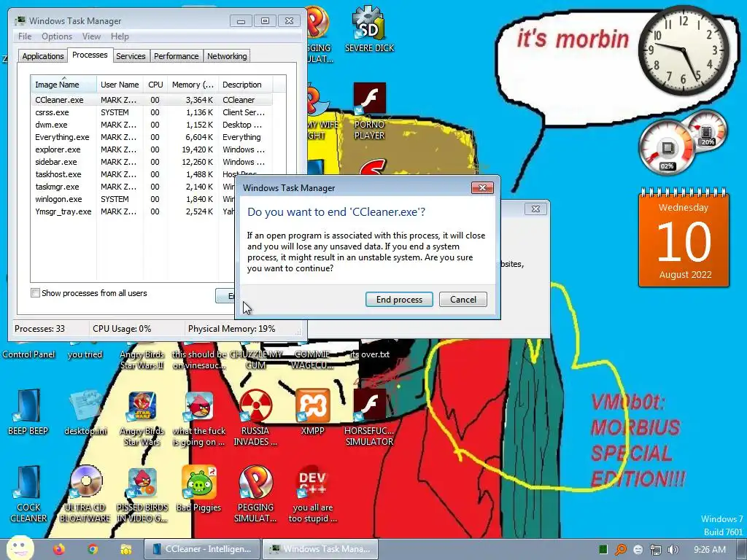Enable Show processes from all users

(35, 293)
